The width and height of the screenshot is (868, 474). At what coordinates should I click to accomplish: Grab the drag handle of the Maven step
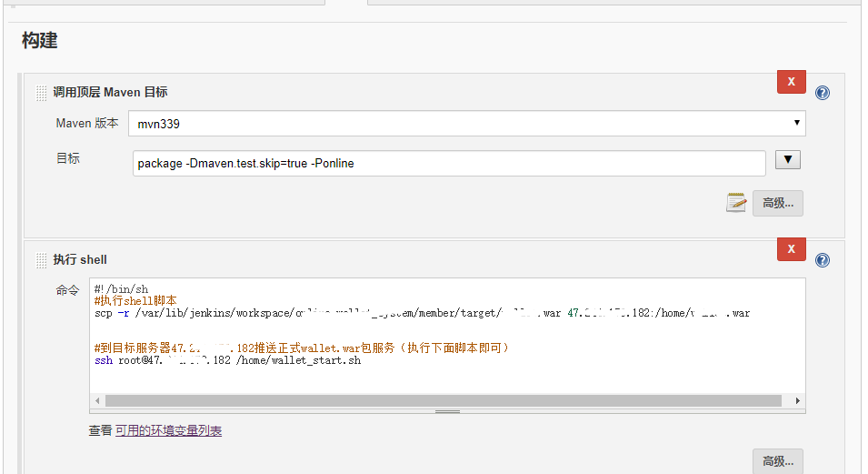(41, 93)
